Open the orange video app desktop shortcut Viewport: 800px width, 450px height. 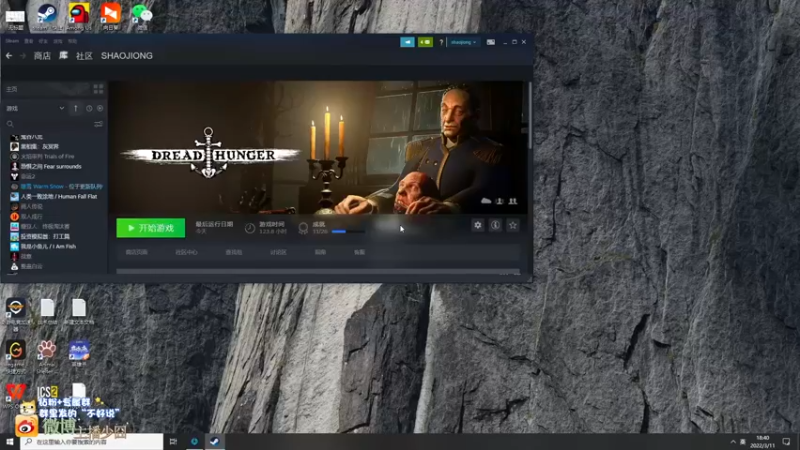click(110, 16)
